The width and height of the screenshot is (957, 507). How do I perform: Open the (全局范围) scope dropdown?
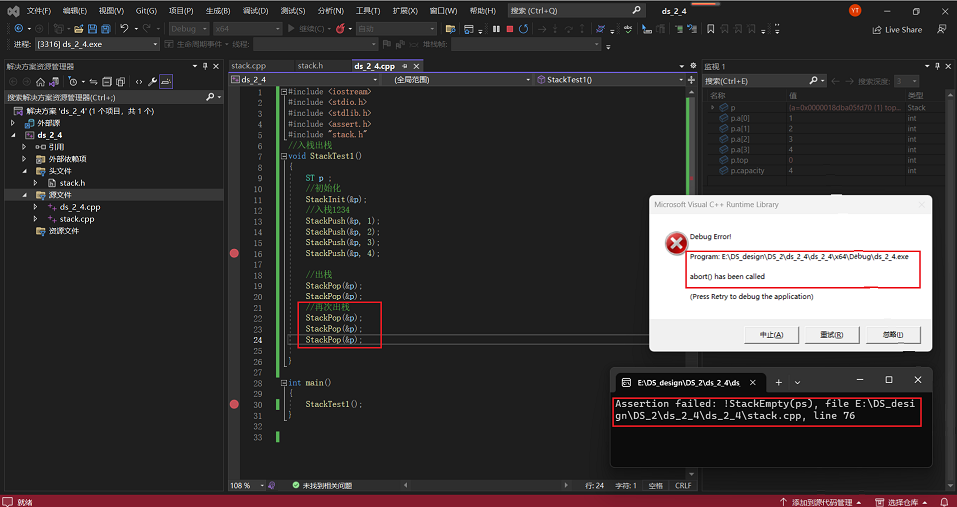(456, 79)
